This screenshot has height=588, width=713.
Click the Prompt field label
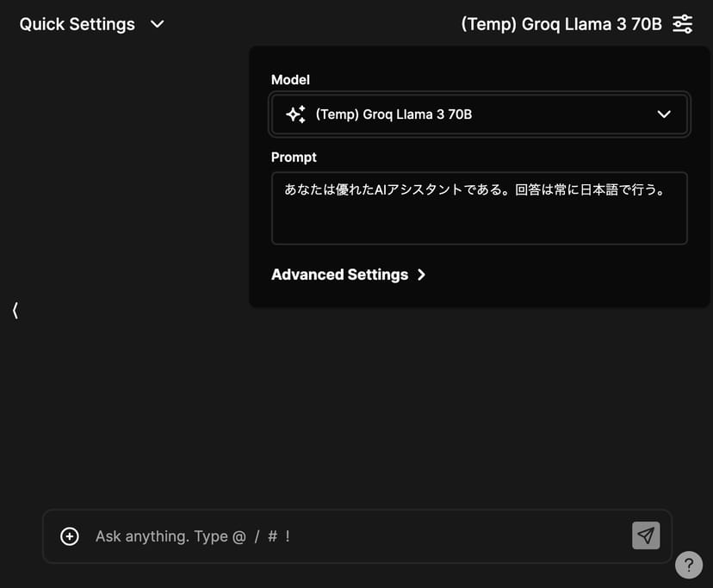pyautogui.click(x=294, y=157)
